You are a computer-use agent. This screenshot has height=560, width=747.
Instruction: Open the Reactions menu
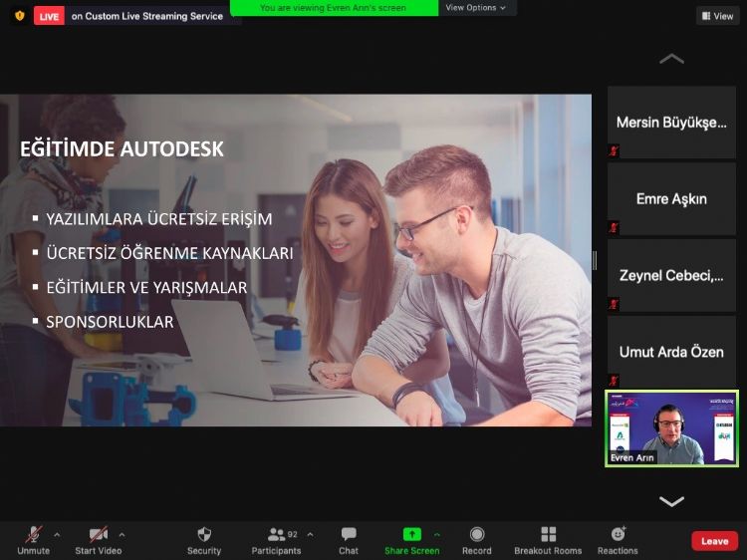click(618, 540)
